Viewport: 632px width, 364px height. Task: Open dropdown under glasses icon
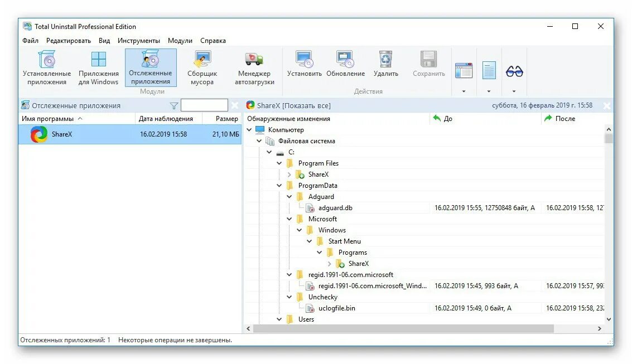click(x=514, y=91)
